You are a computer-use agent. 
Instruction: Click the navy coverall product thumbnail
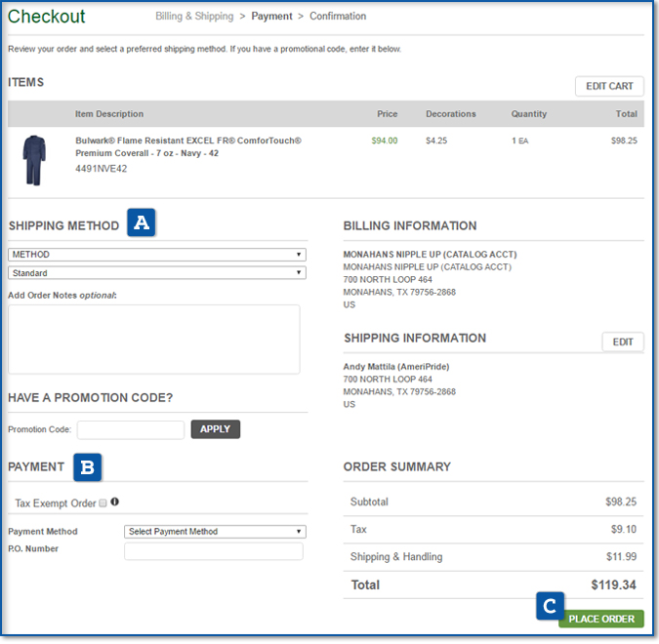click(32, 161)
